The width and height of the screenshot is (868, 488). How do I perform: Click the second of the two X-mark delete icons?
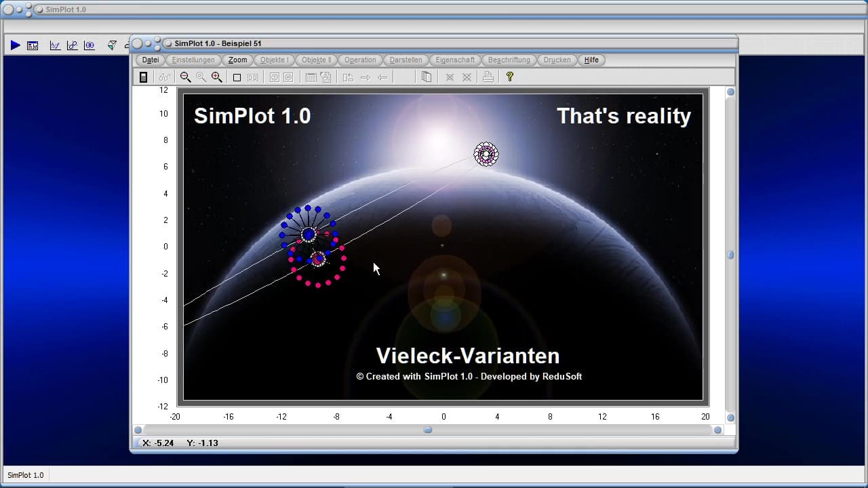(467, 77)
